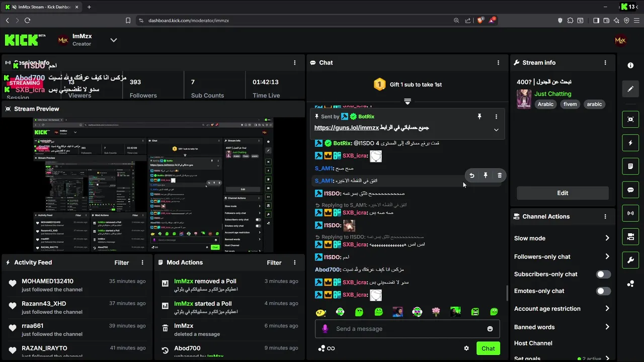Click the green Chat send button
This screenshot has width=644, height=362.
click(488, 348)
